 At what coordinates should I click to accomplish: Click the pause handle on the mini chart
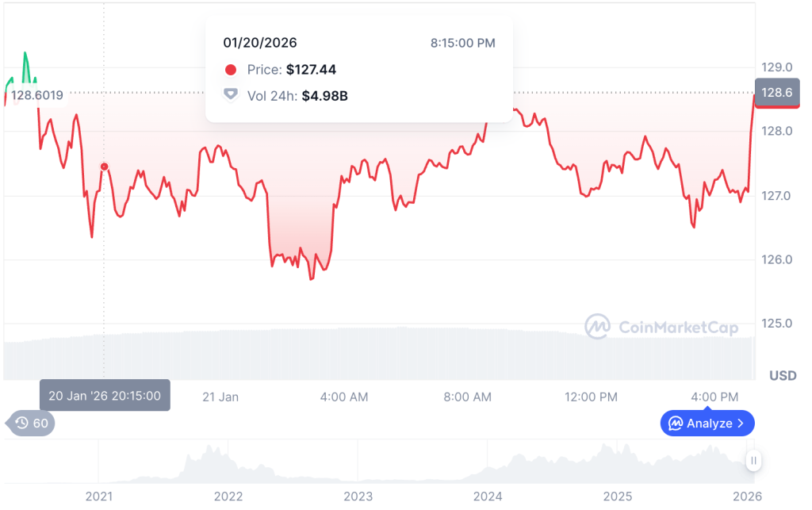752,460
